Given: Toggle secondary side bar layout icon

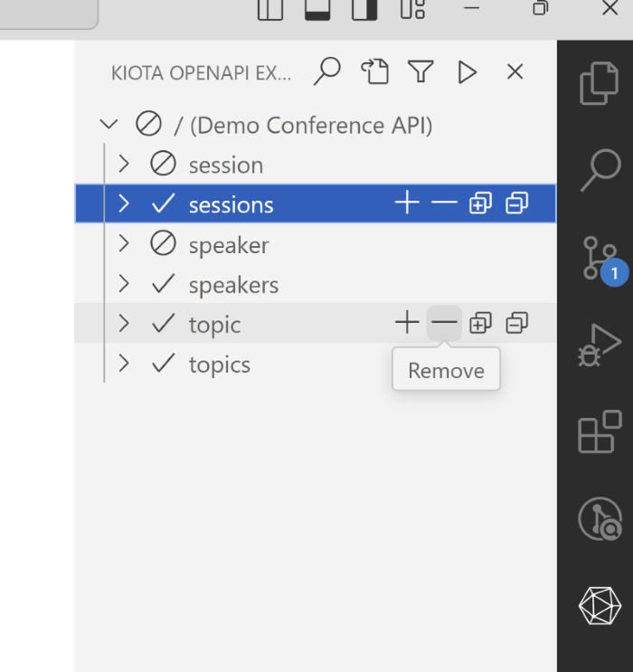Looking at the screenshot, I should [364, 9].
